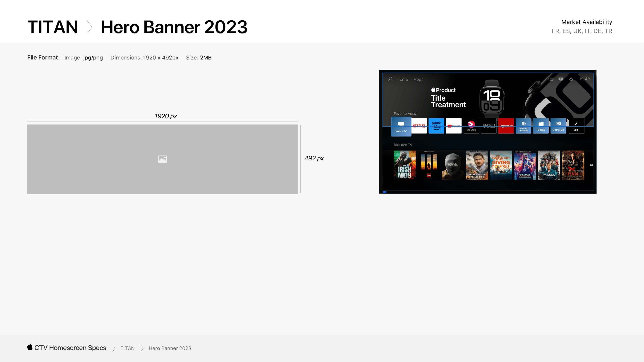The image size is (644, 362).
Task: Open the Netflix app tile
Action: pyautogui.click(x=419, y=126)
